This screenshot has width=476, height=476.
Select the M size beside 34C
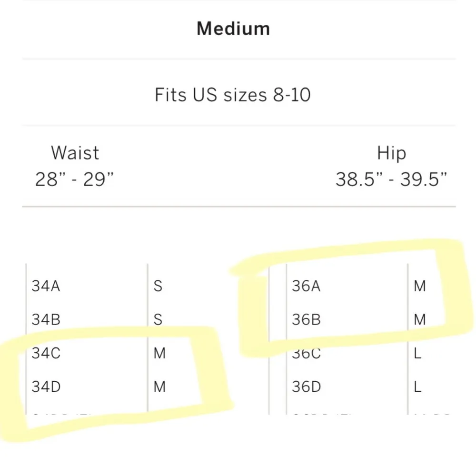coord(159,354)
